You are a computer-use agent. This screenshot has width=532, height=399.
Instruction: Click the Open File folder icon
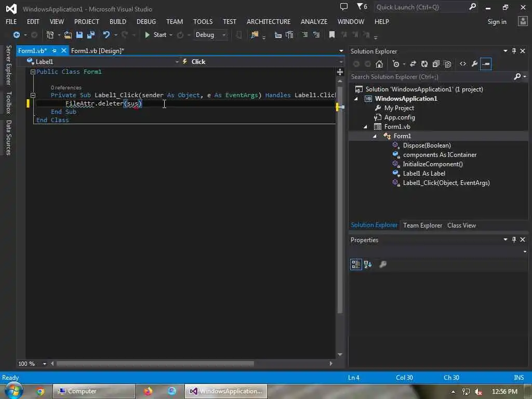68,35
